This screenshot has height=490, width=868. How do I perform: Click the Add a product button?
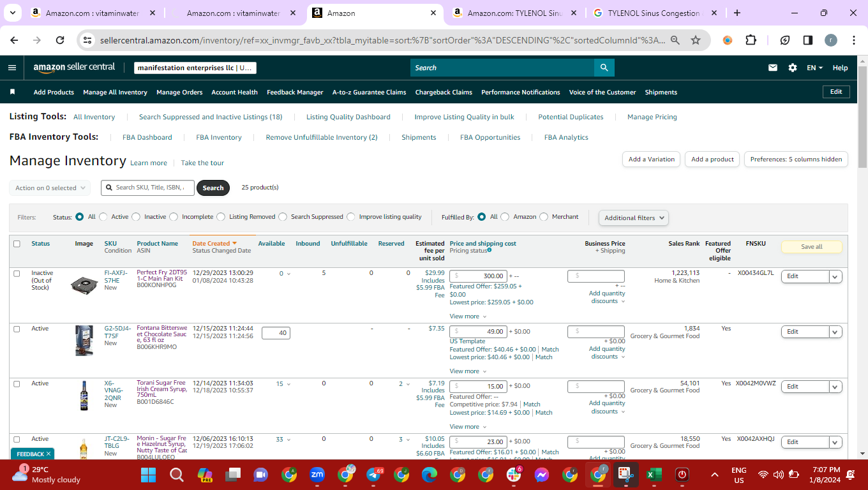(x=712, y=160)
